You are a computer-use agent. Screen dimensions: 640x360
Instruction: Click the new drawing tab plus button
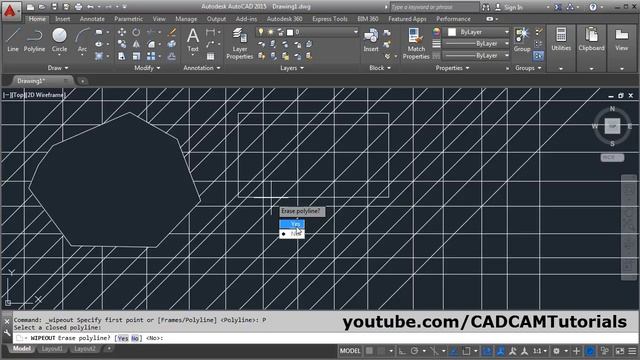click(82, 81)
